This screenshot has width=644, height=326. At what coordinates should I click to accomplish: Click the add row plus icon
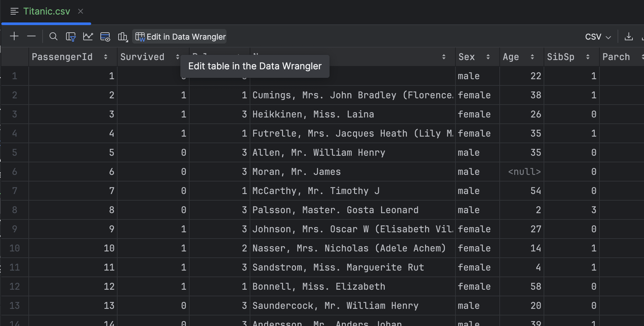click(14, 36)
